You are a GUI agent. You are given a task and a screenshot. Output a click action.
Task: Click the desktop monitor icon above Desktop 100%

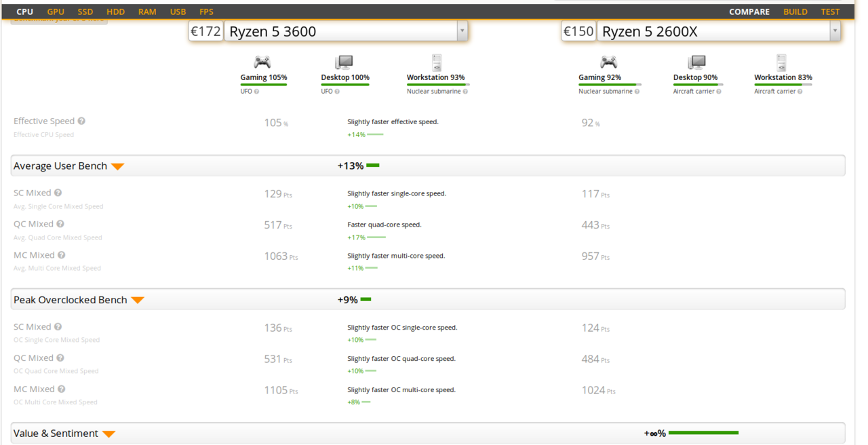click(344, 62)
